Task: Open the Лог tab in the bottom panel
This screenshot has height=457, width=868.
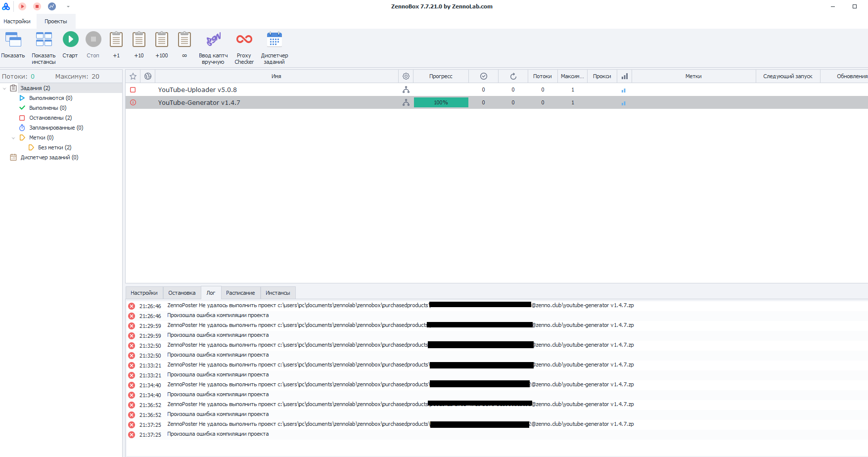Action: tap(211, 293)
